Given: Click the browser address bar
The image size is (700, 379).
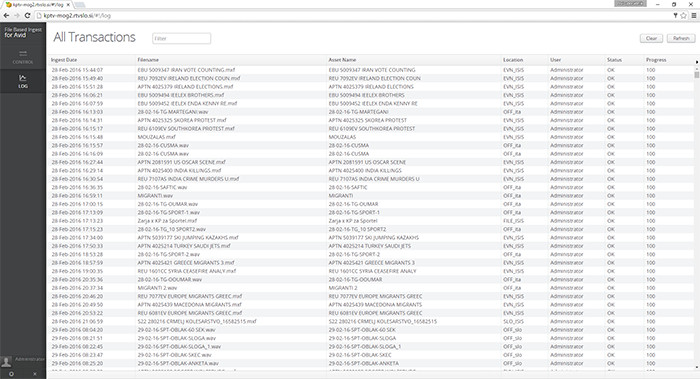Looking at the screenshot, I should tap(353, 15).
